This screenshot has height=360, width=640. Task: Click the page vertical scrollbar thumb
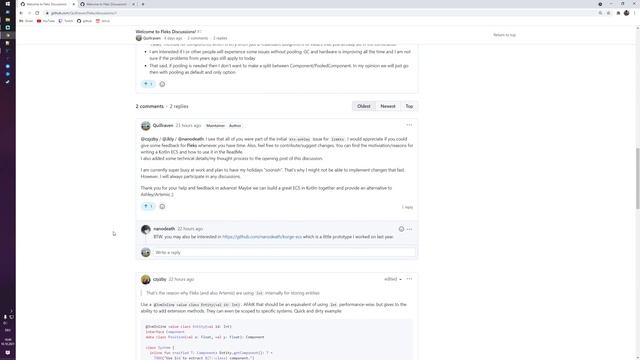[x=638, y=179]
